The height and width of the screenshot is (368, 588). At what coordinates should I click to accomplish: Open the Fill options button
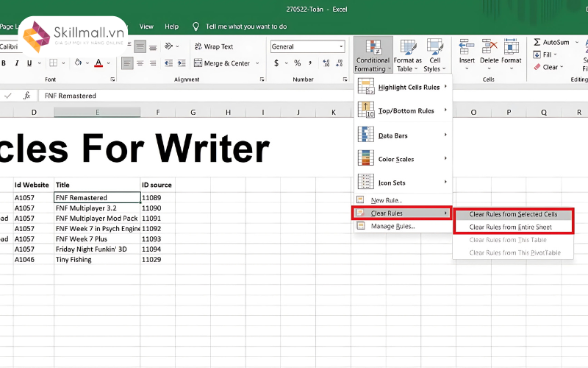(545, 54)
